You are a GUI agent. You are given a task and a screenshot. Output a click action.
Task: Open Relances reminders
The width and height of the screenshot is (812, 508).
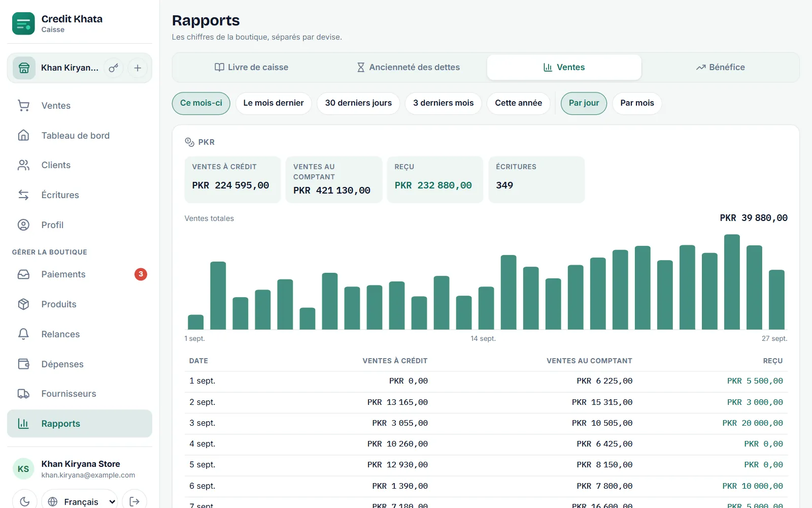(x=80, y=334)
